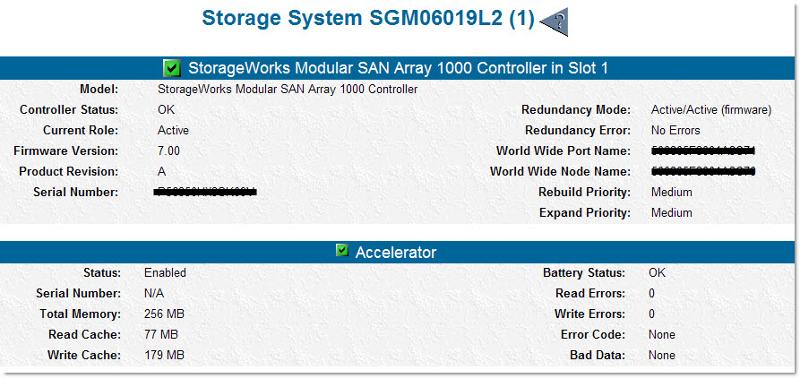Image resolution: width=800 pixels, height=378 pixels.
Task: Click the Accelerator Status Enabled value
Action: [x=165, y=273]
